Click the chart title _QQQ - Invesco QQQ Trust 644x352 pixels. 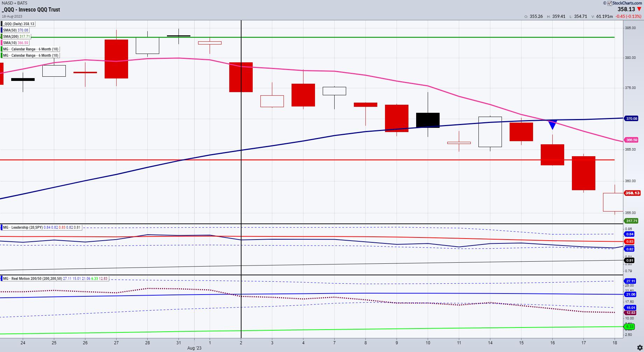[31, 9]
